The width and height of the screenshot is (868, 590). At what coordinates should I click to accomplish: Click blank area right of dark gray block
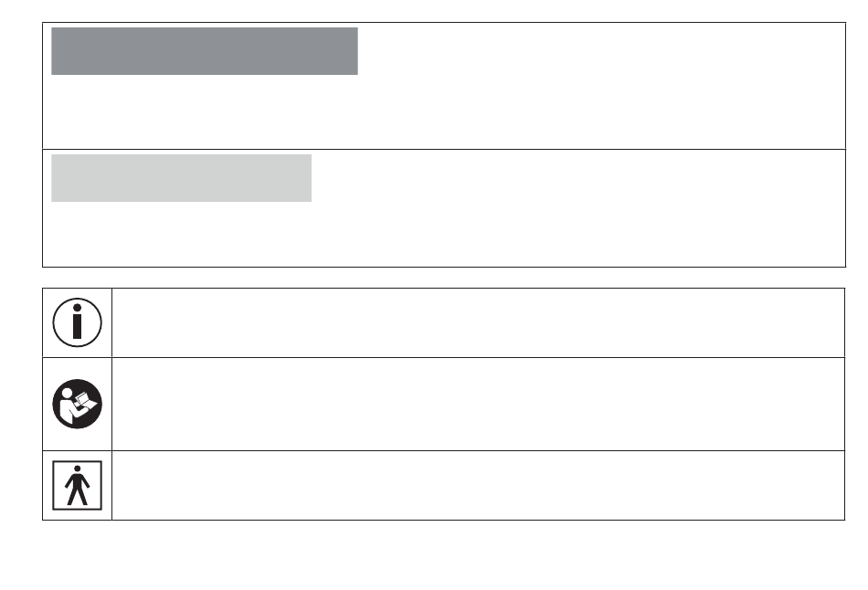point(601,51)
